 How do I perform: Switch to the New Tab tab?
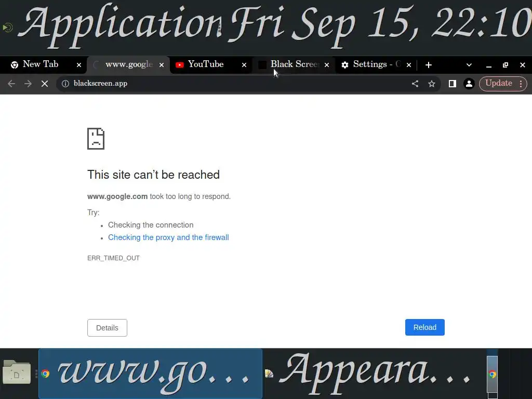44,64
